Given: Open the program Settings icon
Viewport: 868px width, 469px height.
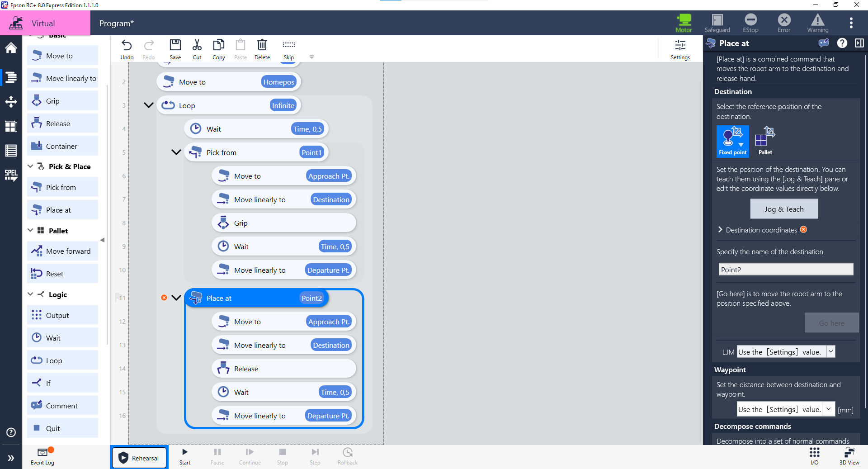Looking at the screenshot, I should pyautogui.click(x=680, y=49).
